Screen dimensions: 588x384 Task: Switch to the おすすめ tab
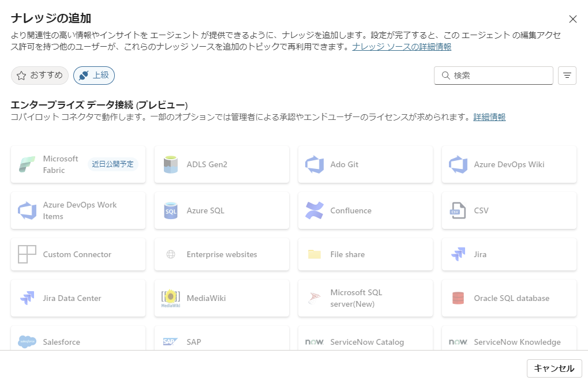pyautogui.click(x=40, y=76)
